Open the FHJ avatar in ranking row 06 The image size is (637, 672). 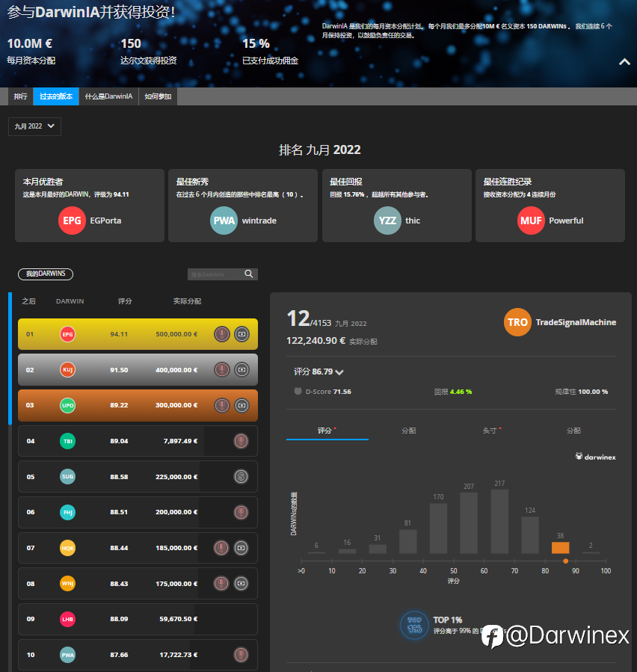[68, 512]
